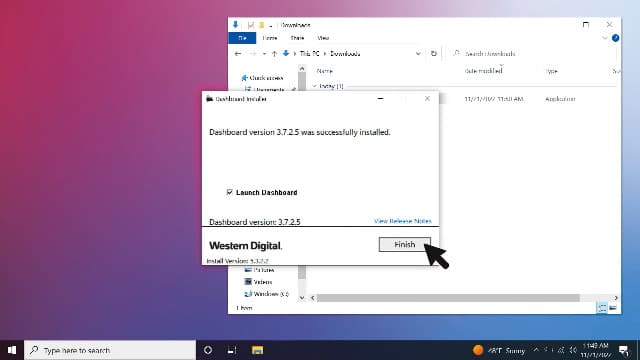Go back using the Explorer back arrow

click(x=238, y=53)
